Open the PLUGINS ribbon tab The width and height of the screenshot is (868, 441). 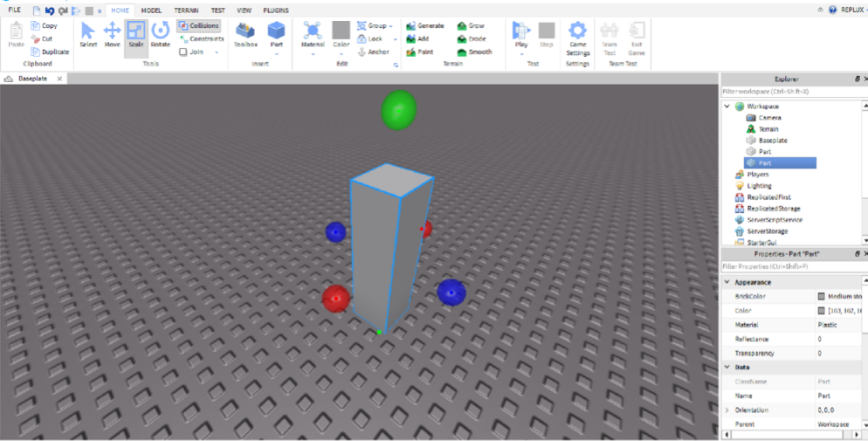(x=276, y=10)
